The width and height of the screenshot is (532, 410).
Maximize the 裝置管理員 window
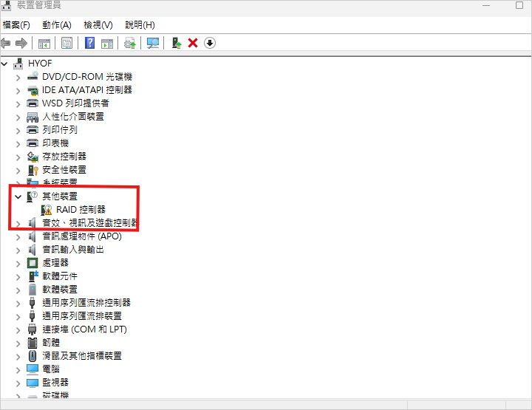519,5
